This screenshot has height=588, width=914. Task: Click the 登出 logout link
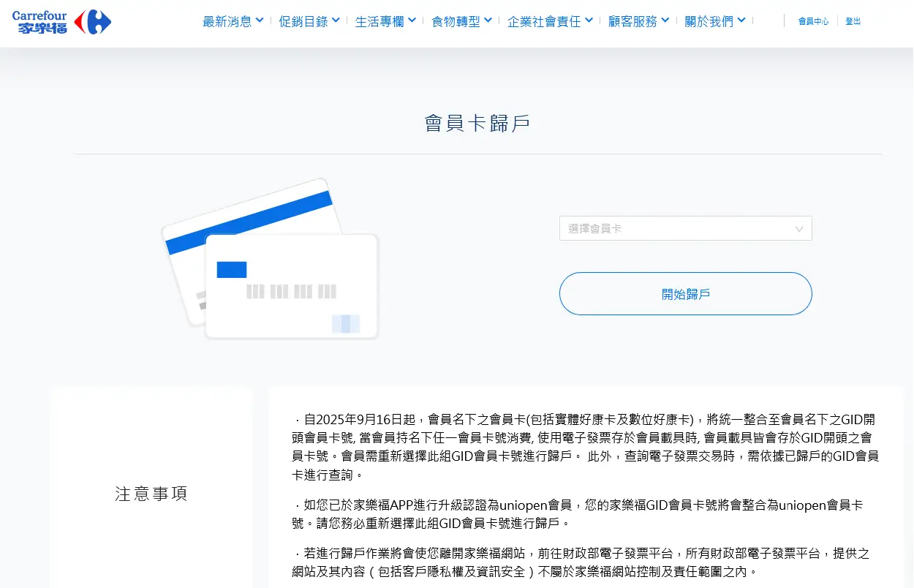coord(853,22)
